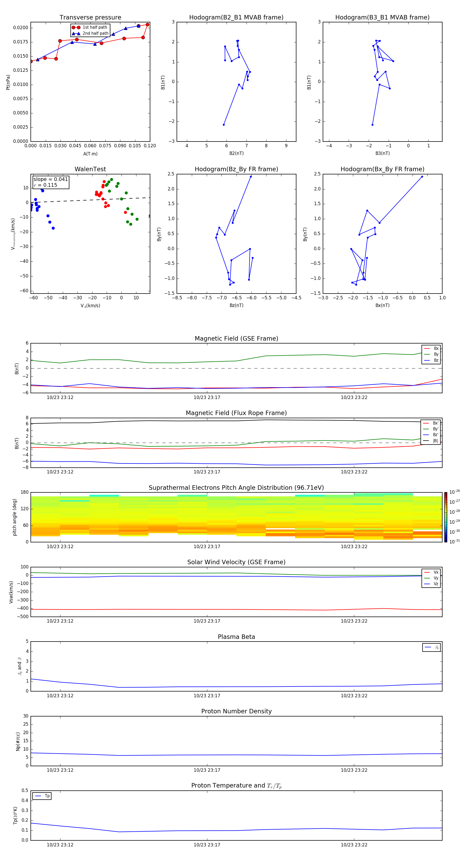Click the "pitch angle (deg)" axis label
Screen dimensions: 473x868
pos(14,517)
